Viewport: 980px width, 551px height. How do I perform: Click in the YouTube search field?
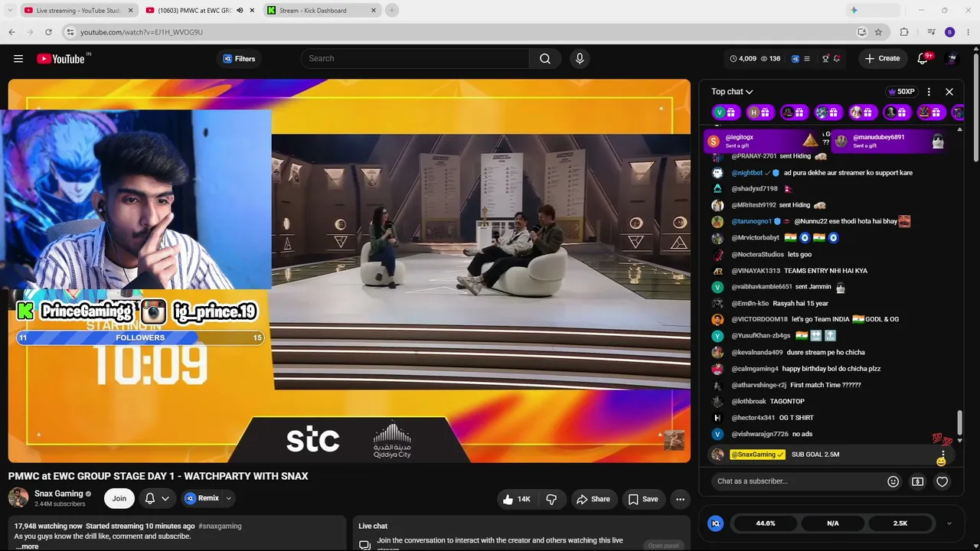coord(415,59)
